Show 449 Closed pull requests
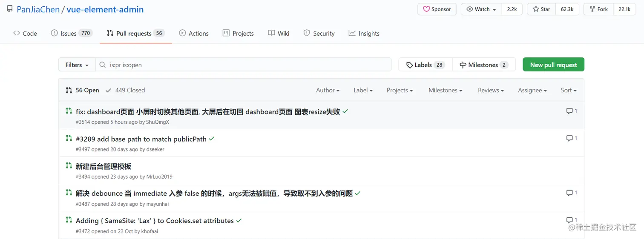This screenshot has width=644, height=239. coord(125,90)
